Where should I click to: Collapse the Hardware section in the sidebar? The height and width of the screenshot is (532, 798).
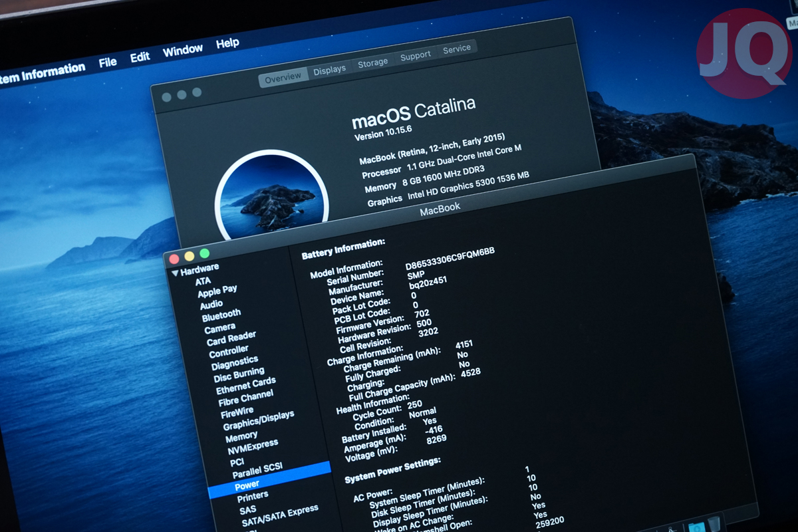175,272
